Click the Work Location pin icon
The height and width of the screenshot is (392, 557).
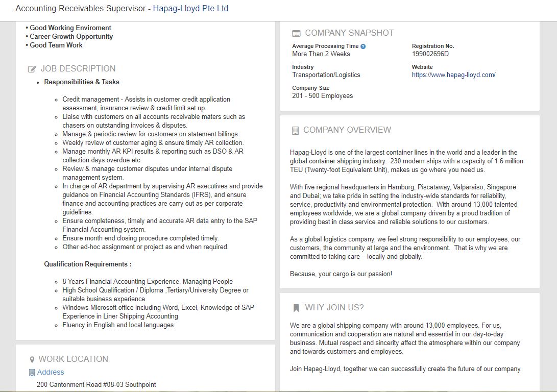pyautogui.click(x=32, y=360)
